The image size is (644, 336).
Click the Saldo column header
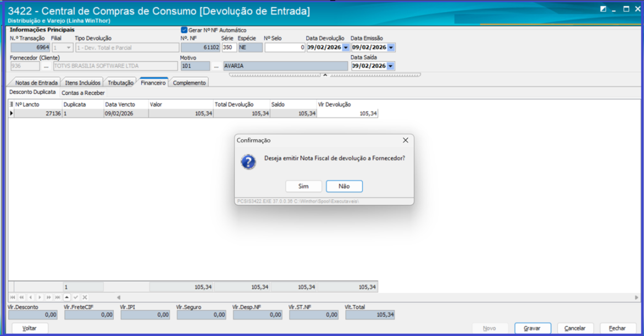pos(293,104)
